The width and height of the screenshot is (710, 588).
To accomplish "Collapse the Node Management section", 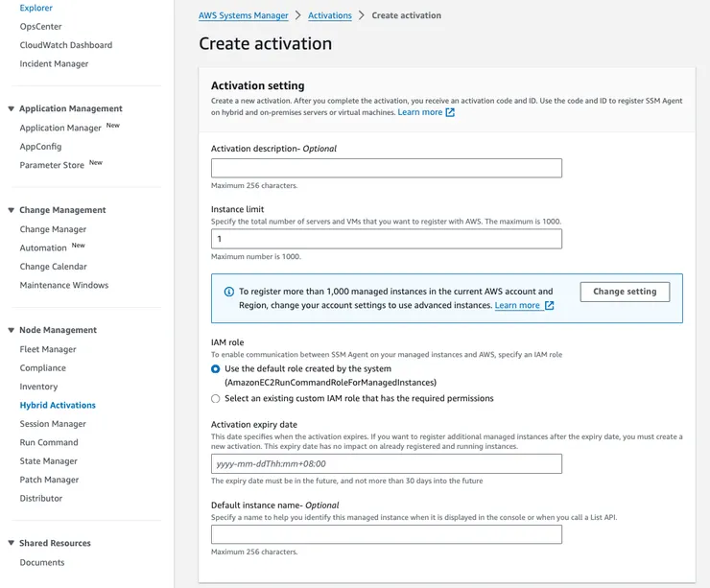I will pos(11,330).
